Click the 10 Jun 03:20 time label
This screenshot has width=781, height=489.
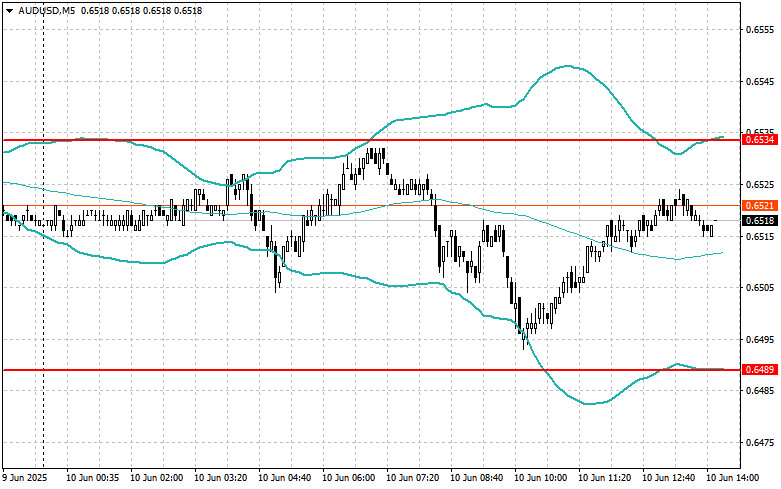221,478
